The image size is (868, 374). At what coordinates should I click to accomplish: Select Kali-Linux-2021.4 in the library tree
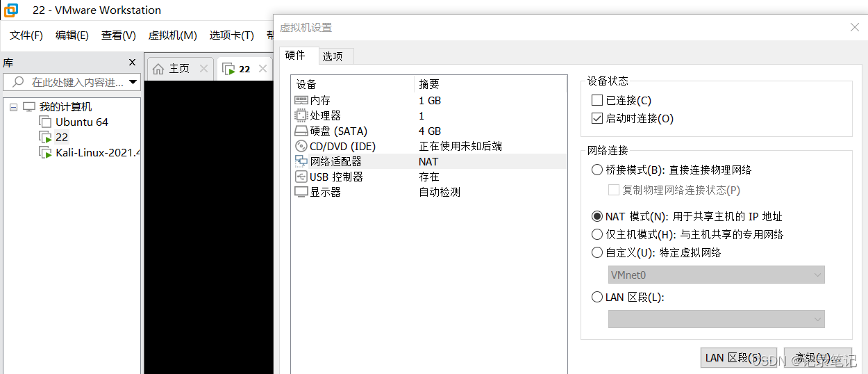[x=98, y=152]
